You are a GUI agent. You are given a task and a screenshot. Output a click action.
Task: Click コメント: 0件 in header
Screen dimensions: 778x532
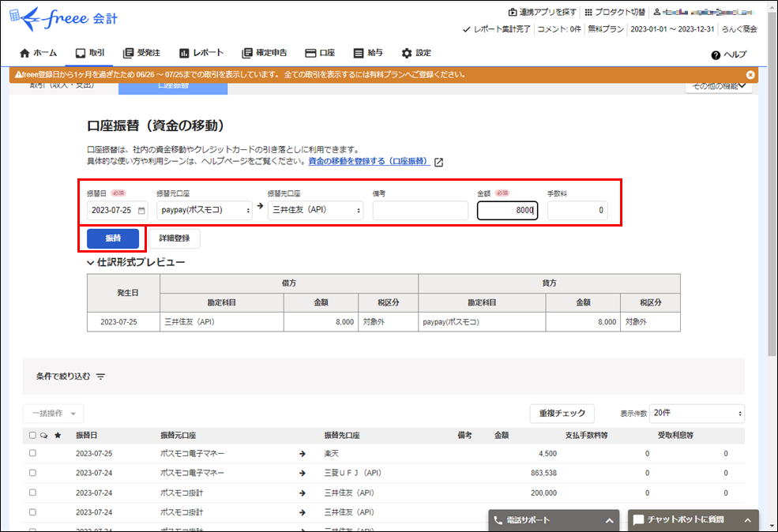point(559,29)
